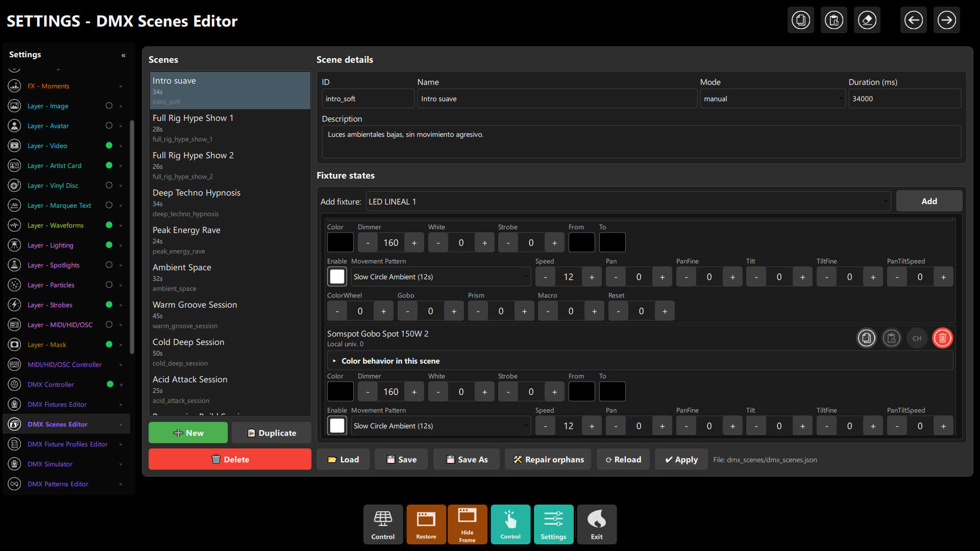
Task: Click the paste clipboard icon in header
Action: [x=834, y=20]
